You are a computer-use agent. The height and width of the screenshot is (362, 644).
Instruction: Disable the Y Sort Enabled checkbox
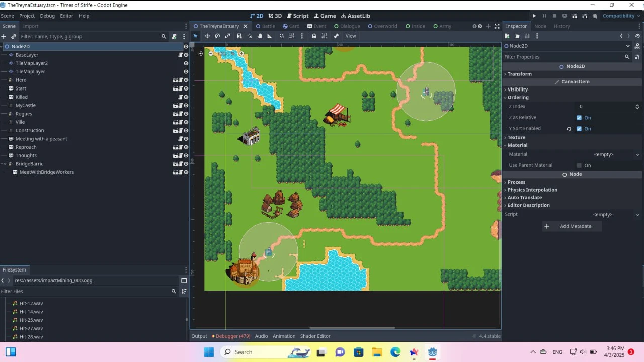579,129
